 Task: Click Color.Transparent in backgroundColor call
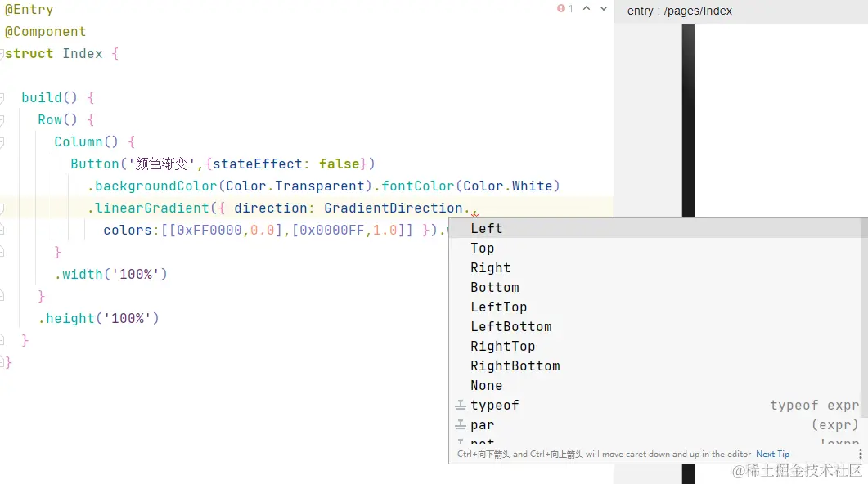click(295, 186)
